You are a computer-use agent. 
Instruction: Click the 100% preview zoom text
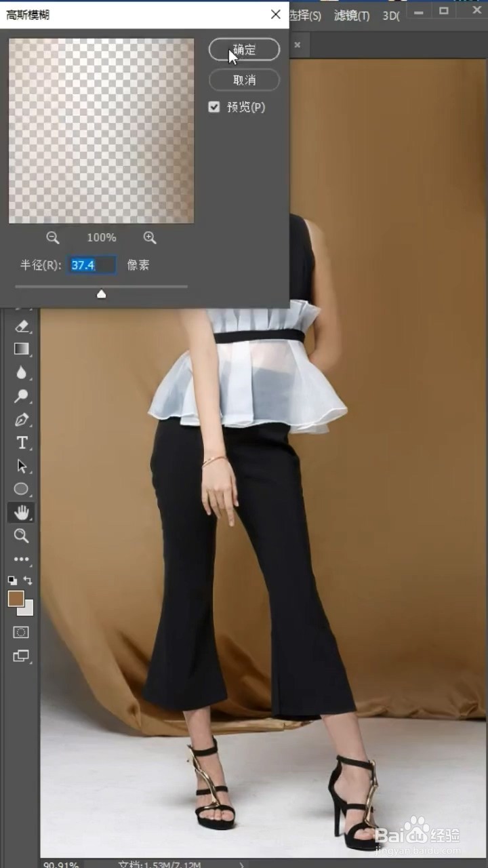(102, 238)
